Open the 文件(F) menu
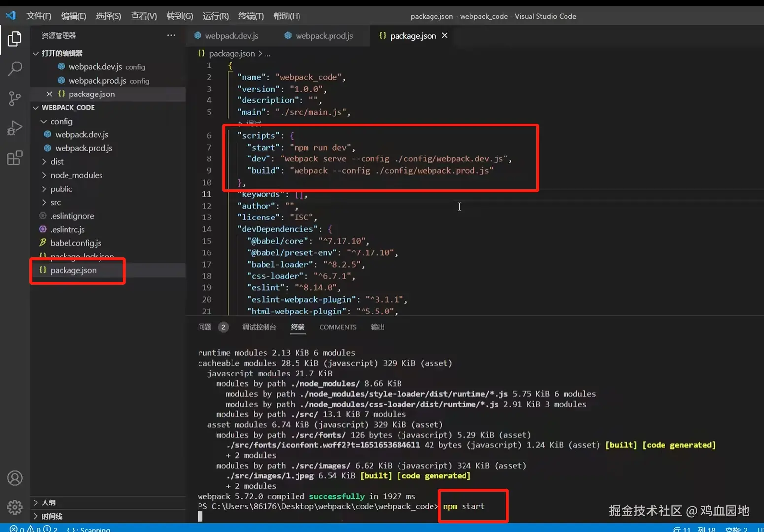This screenshot has height=532, width=764. click(x=38, y=16)
